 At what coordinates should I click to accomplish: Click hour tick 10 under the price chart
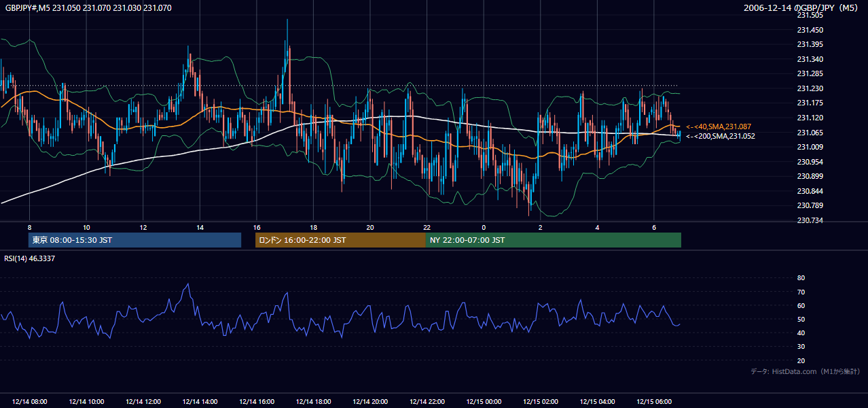86,227
